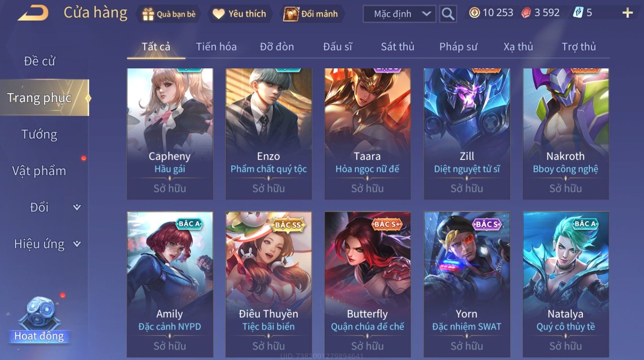
Task: Click the gold coin balance icon
Action: pyautogui.click(x=474, y=13)
